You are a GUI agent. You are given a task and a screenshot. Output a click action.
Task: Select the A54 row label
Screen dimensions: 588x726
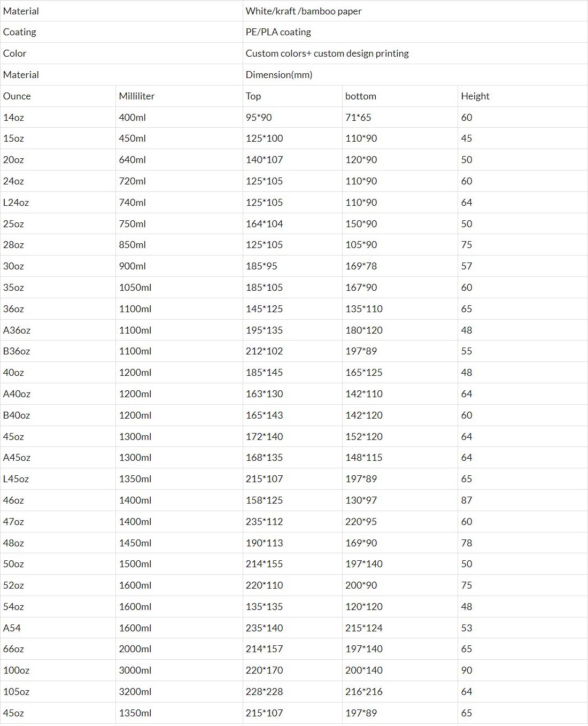point(12,628)
